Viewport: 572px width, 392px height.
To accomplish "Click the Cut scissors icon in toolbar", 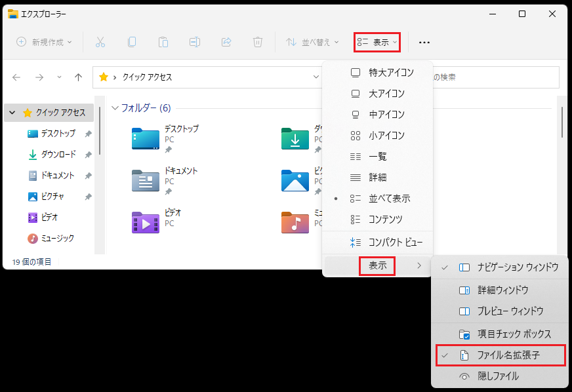I will [x=100, y=42].
